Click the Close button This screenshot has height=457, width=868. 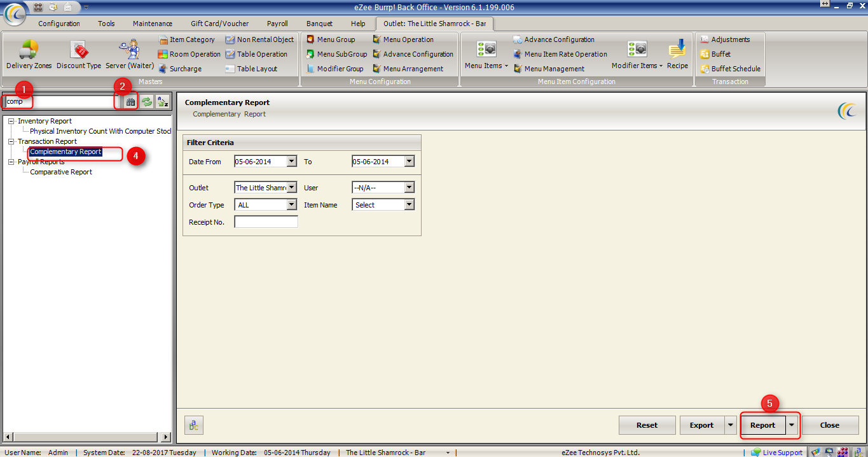(x=830, y=425)
